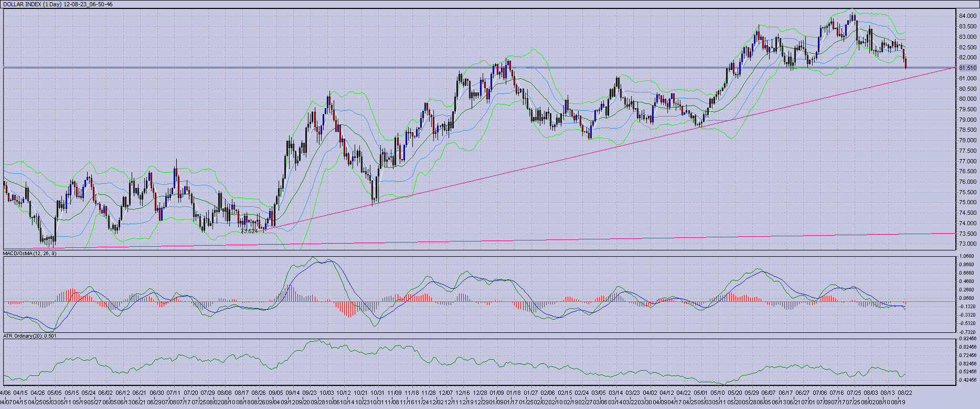Click the 73.624 low price annotation

[249, 231]
